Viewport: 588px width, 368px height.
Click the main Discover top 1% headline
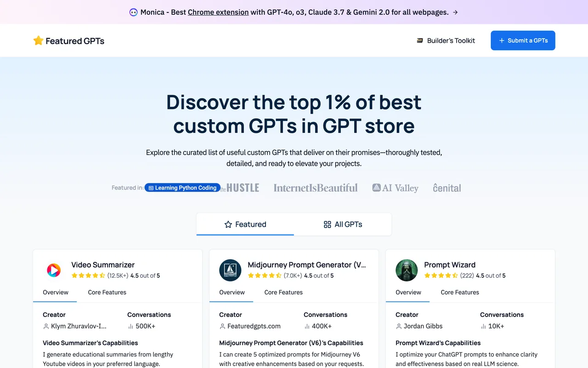click(294, 114)
